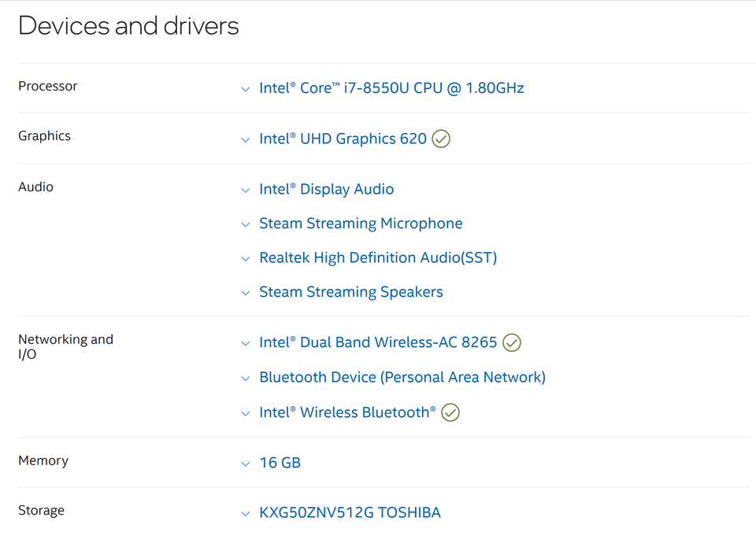Click the checkmark icon next to Wireless-AC 8265

[x=512, y=342]
